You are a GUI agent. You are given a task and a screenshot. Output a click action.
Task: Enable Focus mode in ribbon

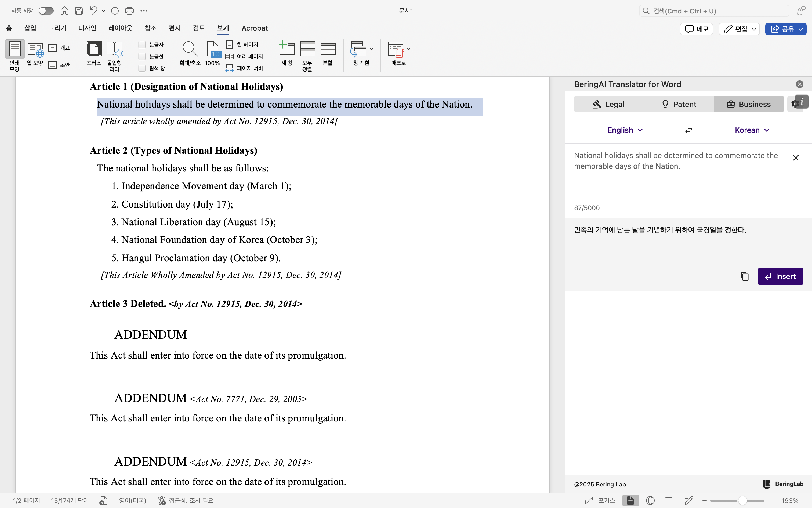click(94, 53)
